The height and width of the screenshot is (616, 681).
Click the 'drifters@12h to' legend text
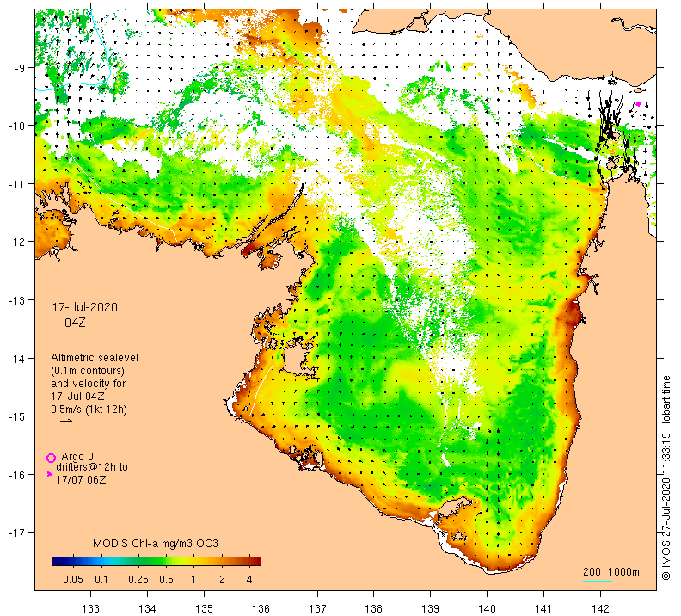tap(92, 467)
